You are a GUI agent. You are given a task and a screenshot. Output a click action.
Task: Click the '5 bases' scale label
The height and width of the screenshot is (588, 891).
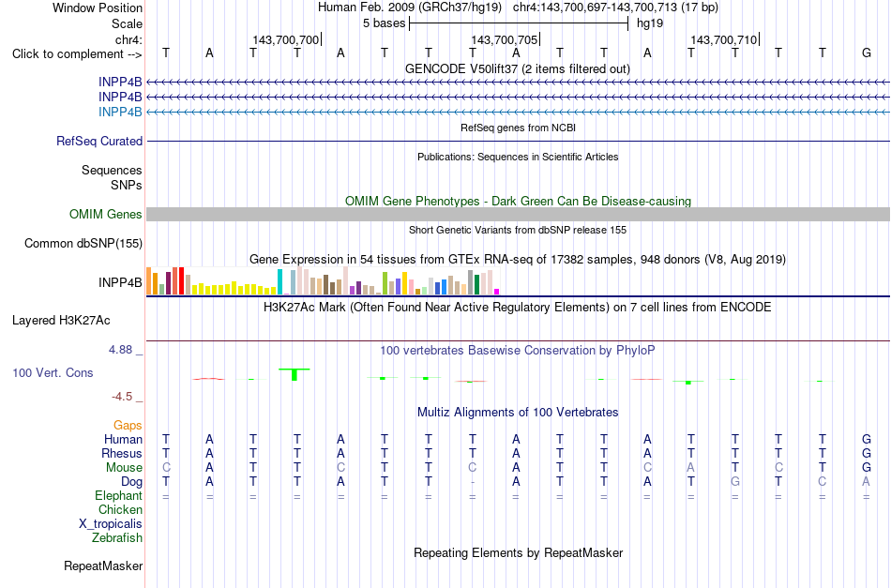pyautogui.click(x=385, y=23)
